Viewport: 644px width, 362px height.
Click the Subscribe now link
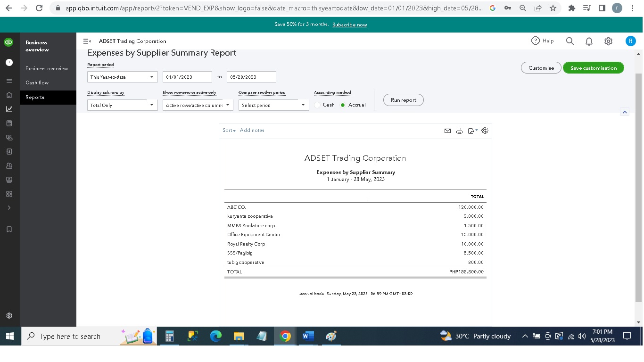tap(349, 25)
